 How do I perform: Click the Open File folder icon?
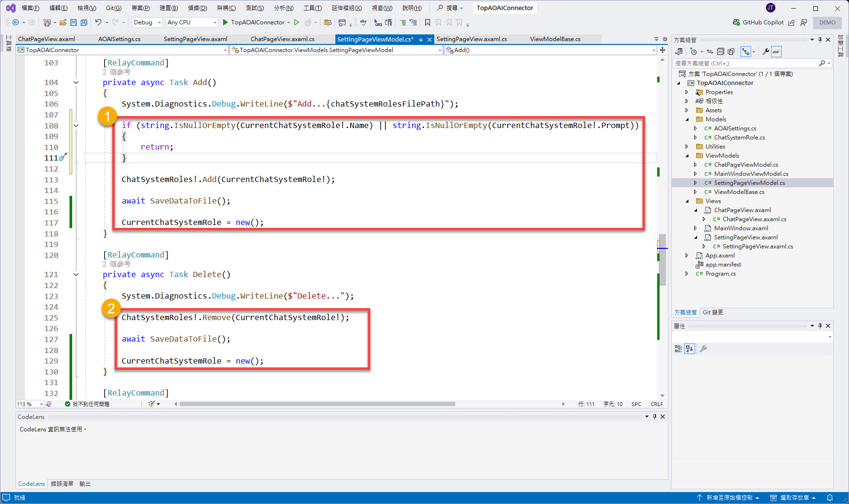(63, 22)
